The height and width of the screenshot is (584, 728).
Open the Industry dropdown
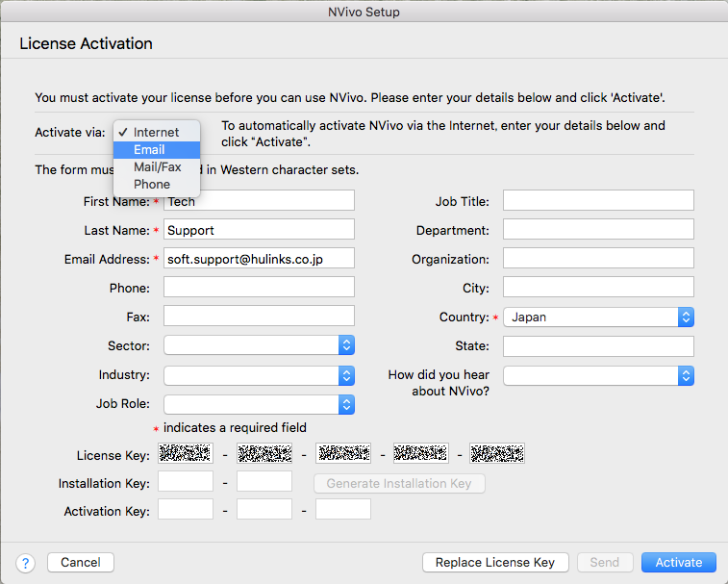(x=259, y=375)
